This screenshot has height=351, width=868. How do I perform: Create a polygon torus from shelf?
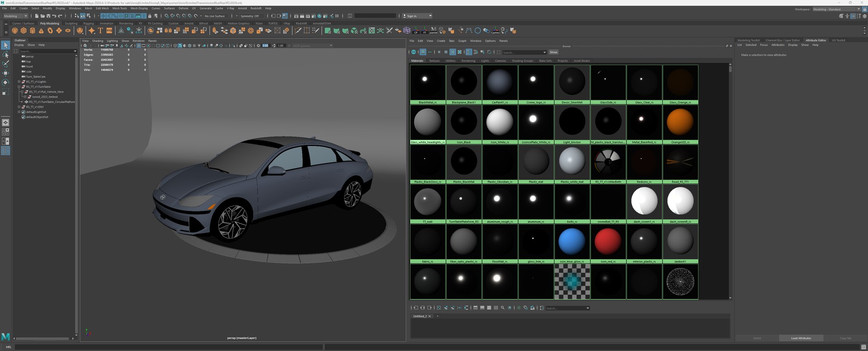pyautogui.click(x=50, y=30)
